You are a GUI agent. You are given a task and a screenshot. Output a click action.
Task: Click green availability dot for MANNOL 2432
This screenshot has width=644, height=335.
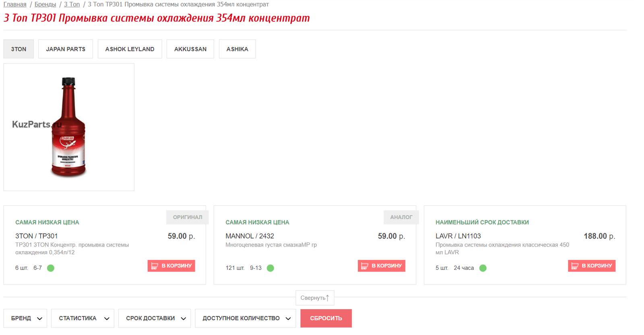(270, 268)
